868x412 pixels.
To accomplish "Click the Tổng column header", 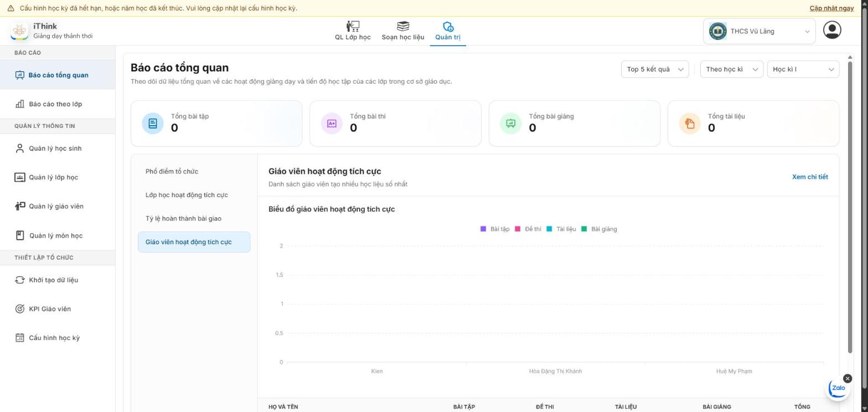I will (802, 407).
